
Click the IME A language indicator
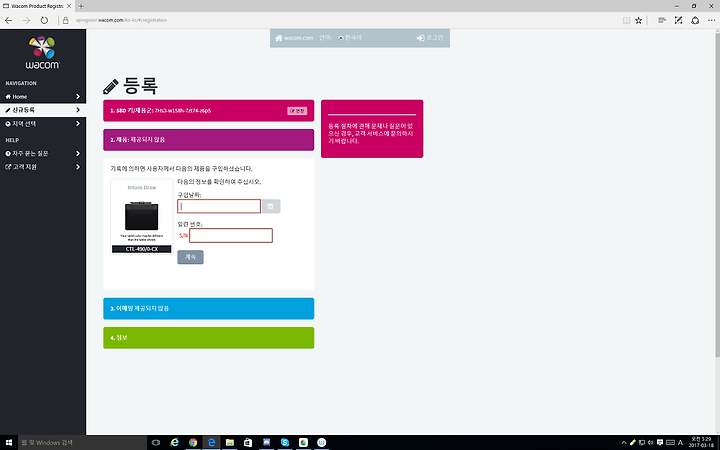pyautogui.click(x=681, y=443)
